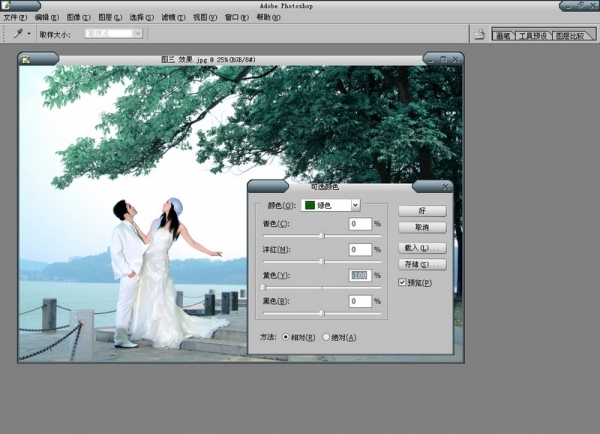Click the 青色 slider handle
The height and width of the screenshot is (434, 600).
click(322, 236)
